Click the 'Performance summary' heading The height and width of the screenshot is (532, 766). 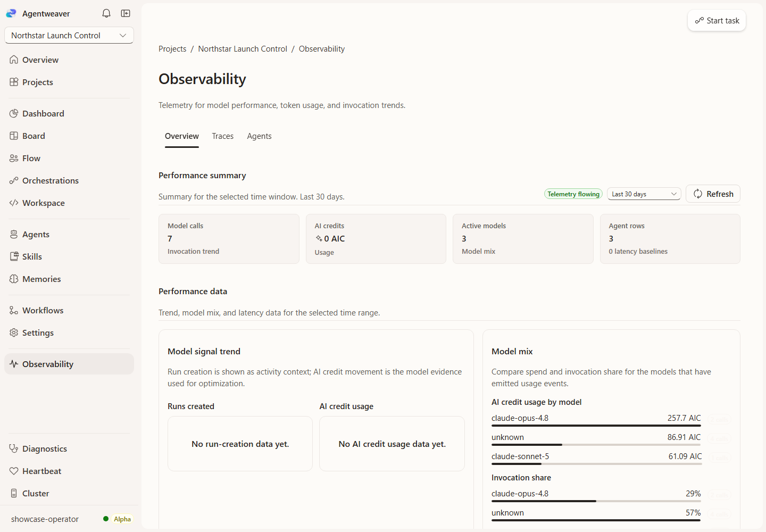[202, 176]
